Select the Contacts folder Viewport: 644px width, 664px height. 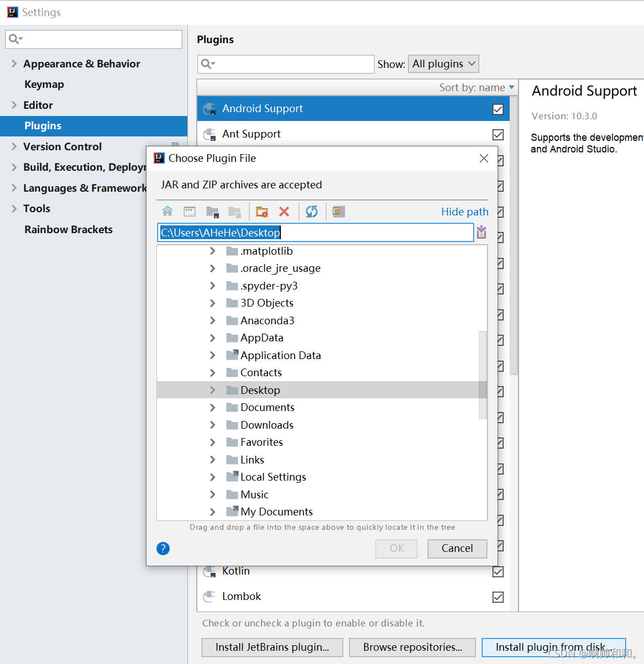322,372
